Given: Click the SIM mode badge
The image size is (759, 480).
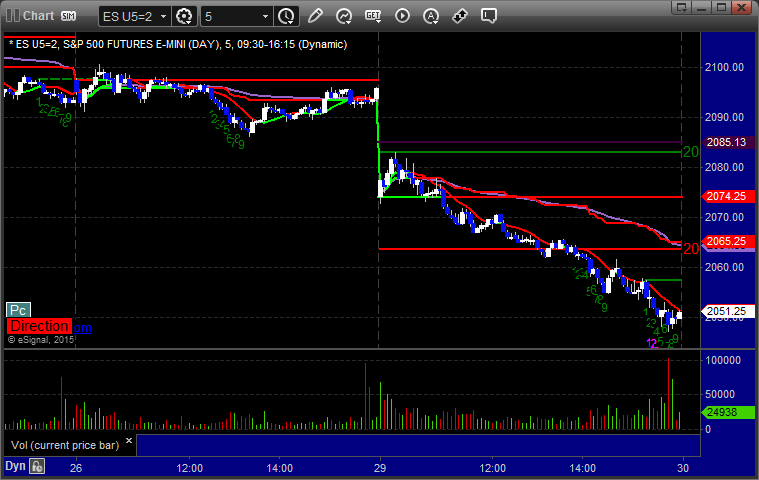Looking at the screenshot, I should coord(68,16).
